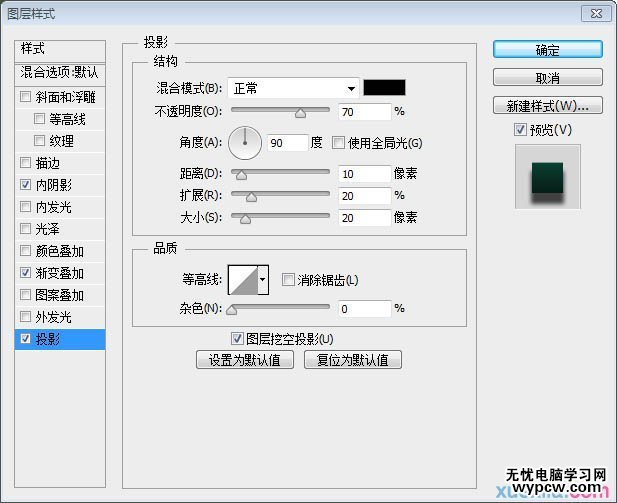Uncheck the 投影 checkbox in style list

pos(26,339)
